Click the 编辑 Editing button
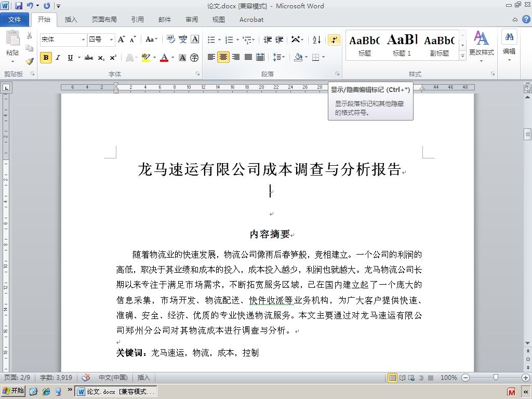The image size is (532, 399). click(x=509, y=46)
